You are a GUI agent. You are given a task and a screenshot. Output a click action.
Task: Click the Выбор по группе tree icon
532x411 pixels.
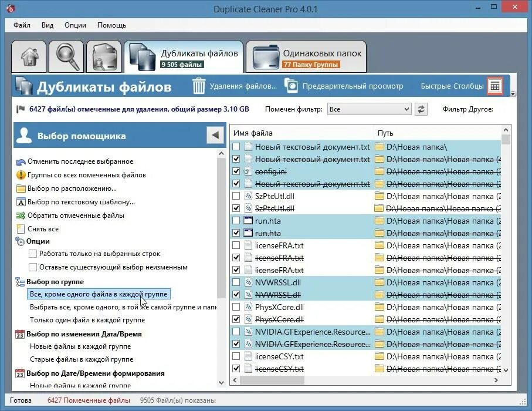click(x=20, y=282)
